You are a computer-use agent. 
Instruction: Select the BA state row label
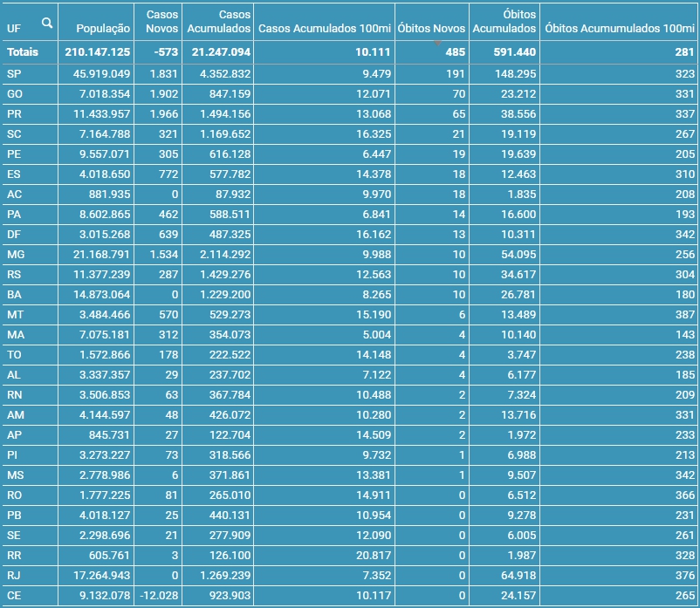14,294
